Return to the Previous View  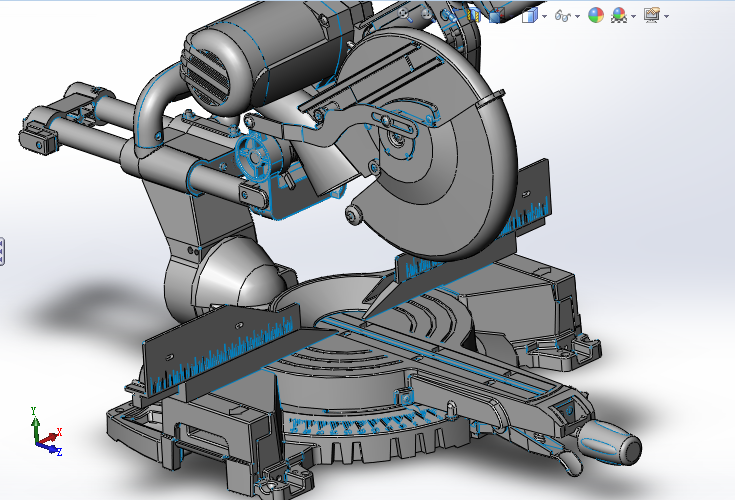449,15
